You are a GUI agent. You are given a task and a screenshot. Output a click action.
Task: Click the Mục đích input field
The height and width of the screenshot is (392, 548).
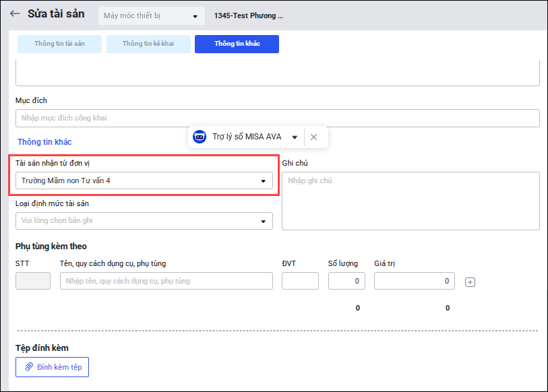(x=277, y=119)
